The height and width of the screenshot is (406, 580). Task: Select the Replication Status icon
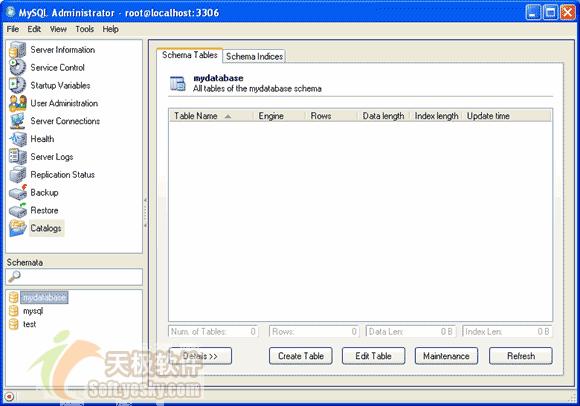[17, 175]
